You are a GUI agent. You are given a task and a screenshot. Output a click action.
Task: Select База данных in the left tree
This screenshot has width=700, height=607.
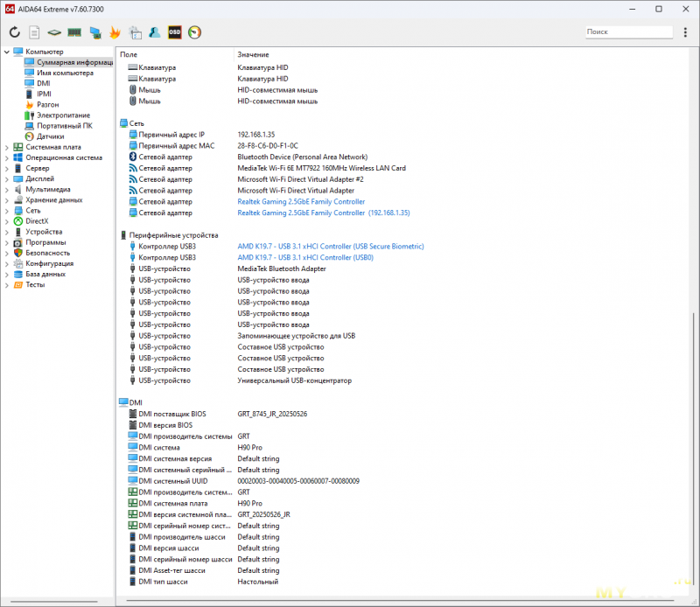point(45,275)
